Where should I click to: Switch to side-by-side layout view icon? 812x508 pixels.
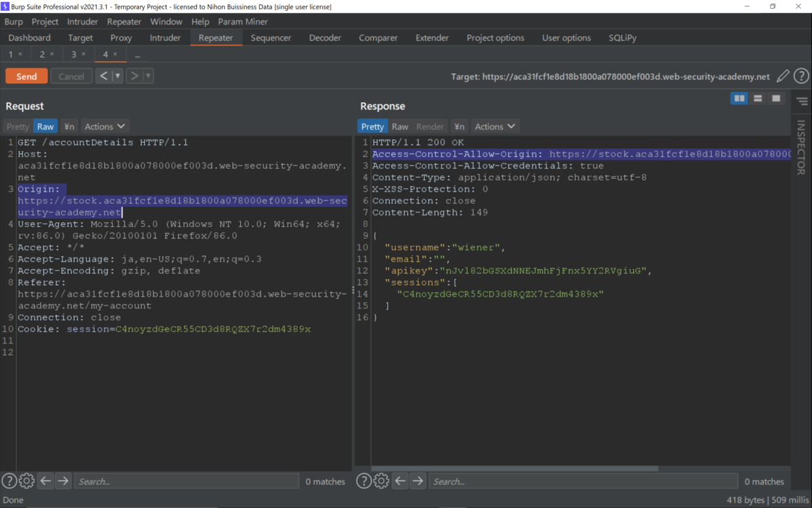pyautogui.click(x=740, y=99)
